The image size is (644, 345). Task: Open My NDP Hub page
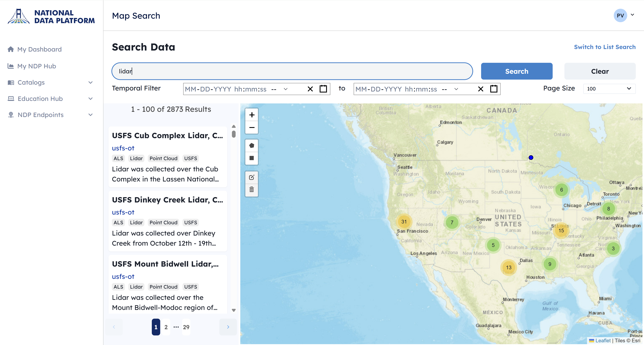click(x=36, y=66)
